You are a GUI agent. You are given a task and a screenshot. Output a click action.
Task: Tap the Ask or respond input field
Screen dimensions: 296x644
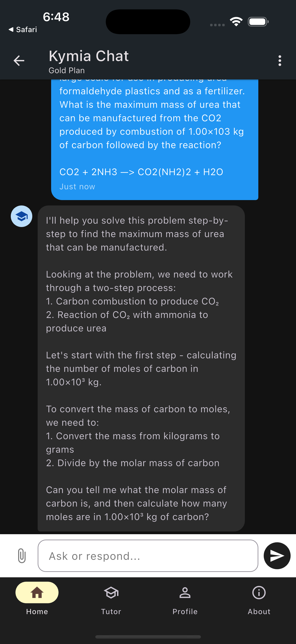tap(148, 556)
